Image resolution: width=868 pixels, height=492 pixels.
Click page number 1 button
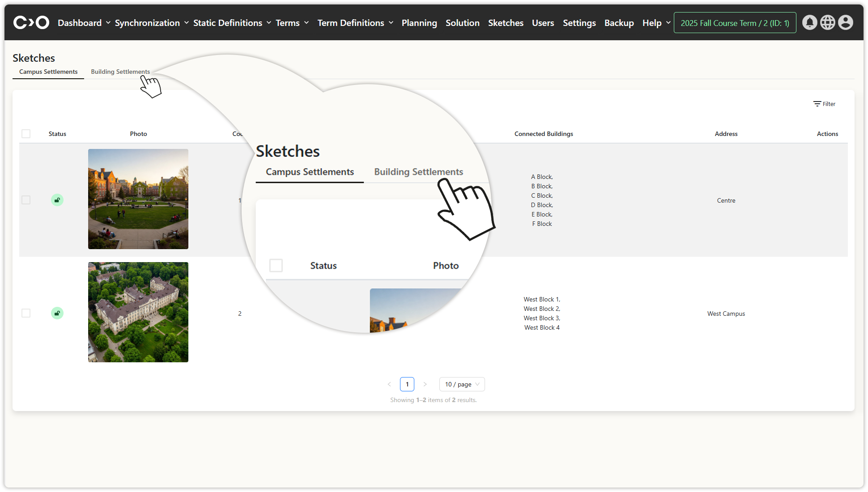coord(407,384)
